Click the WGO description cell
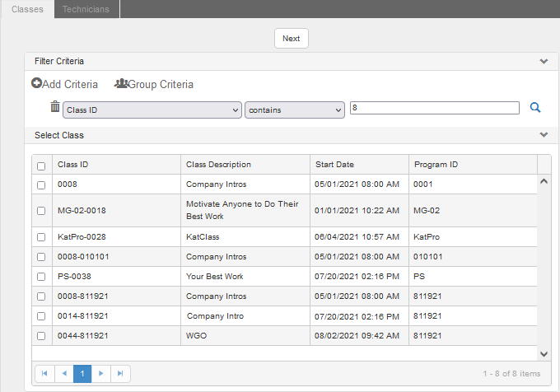The height and width of the screenshot is (392, 560). pos(245,336)
